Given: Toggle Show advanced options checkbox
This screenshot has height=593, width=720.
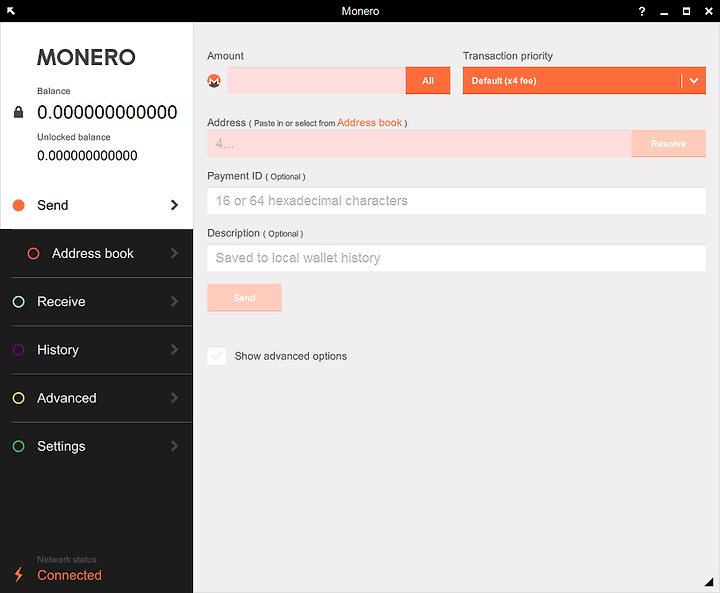Looking at the screenshot, I should point(216,356).
